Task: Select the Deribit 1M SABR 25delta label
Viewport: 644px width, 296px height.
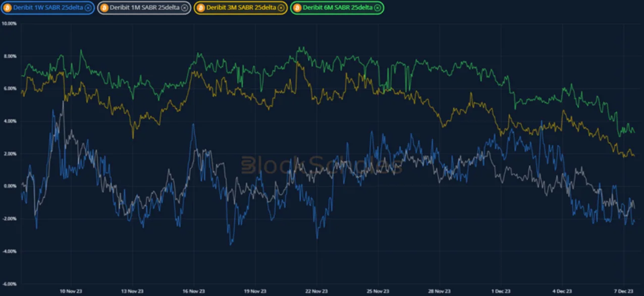Action: click(x=145, y=8)
